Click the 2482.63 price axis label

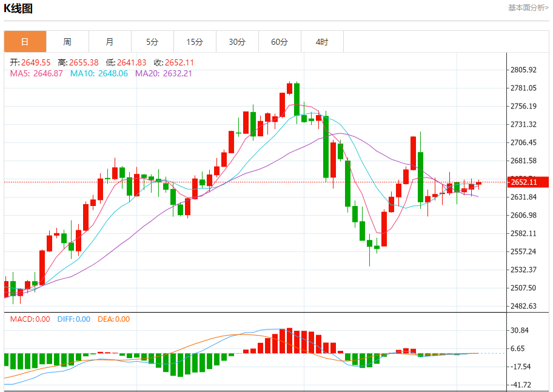tap(523, 306)
